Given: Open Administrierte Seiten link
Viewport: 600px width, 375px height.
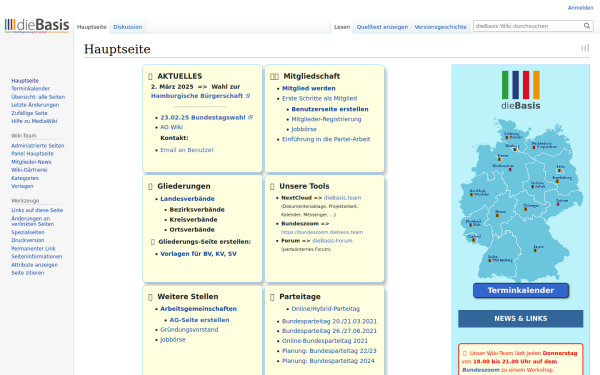Looking at the screenshot, I should pyautogui.click(x=38, y=145).
